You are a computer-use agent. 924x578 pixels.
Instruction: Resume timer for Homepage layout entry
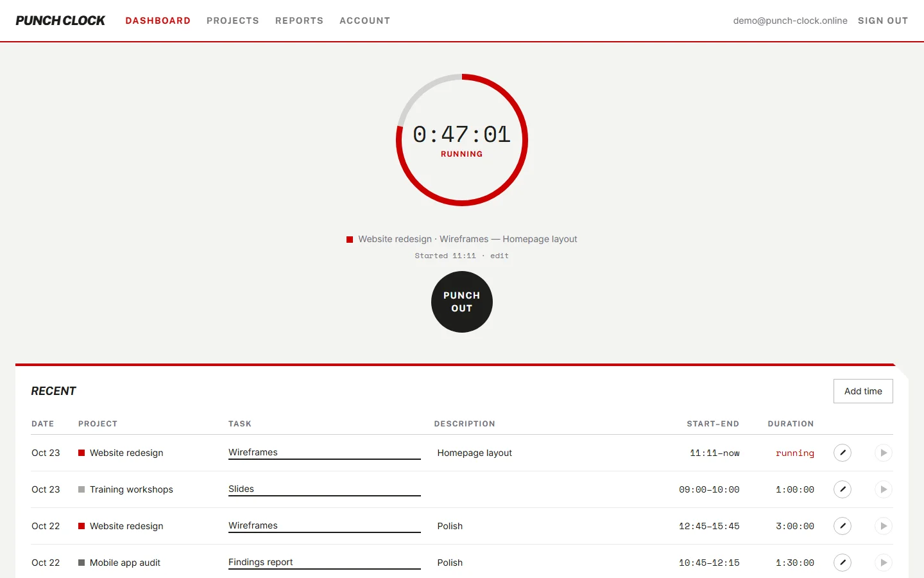pos(884,453)
